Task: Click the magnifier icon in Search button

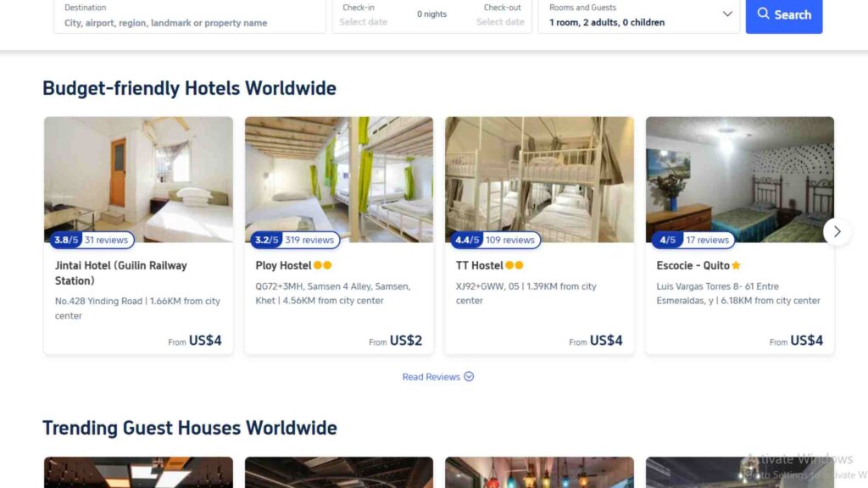Action: point(764,14)
